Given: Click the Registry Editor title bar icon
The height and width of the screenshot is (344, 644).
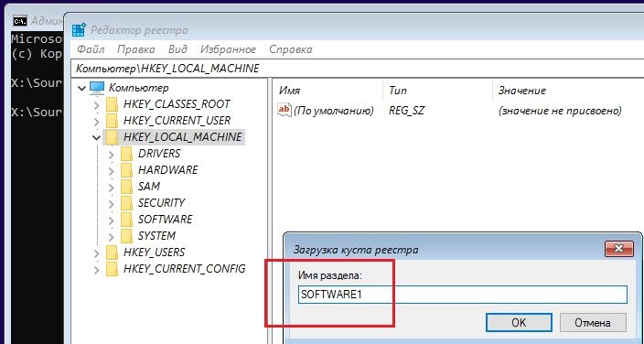Looking at the screenshot, I should (x=79, y=30).
